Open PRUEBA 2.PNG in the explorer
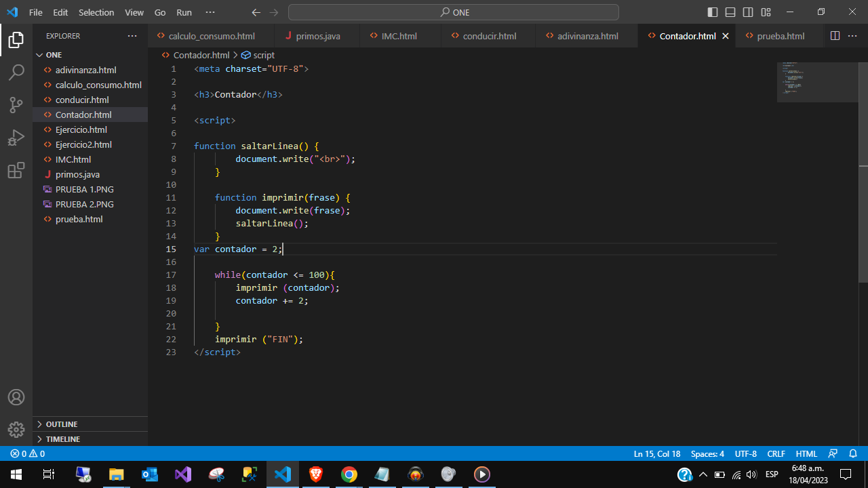 (x=90, y=204)
